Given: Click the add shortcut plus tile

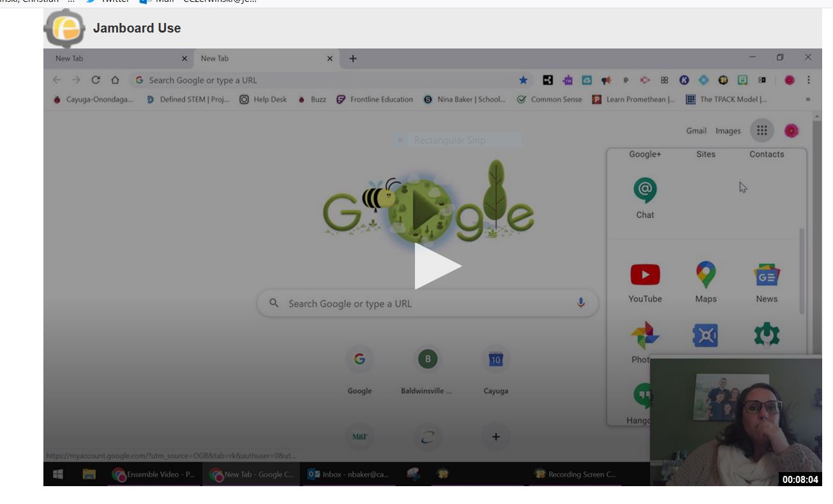Looking at the screenshot, I should [x=495, y=437].
